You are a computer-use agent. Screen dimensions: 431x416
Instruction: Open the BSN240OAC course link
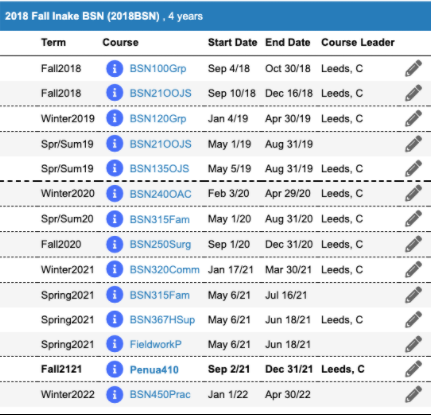[160, 194]
